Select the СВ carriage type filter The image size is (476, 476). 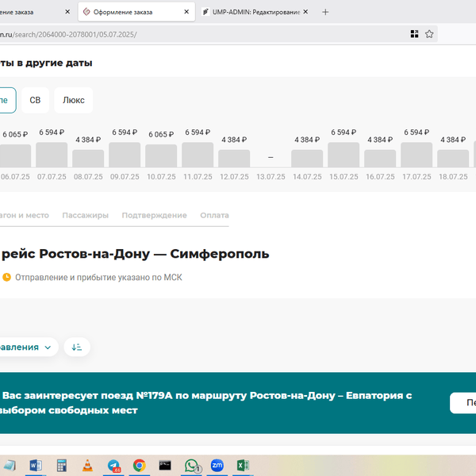tap(35, 100)
